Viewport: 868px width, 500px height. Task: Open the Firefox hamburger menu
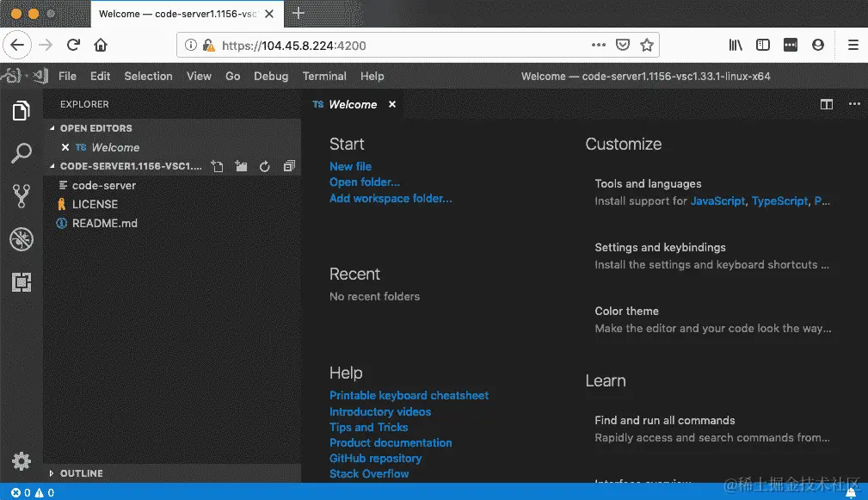[x=853, y=45]
